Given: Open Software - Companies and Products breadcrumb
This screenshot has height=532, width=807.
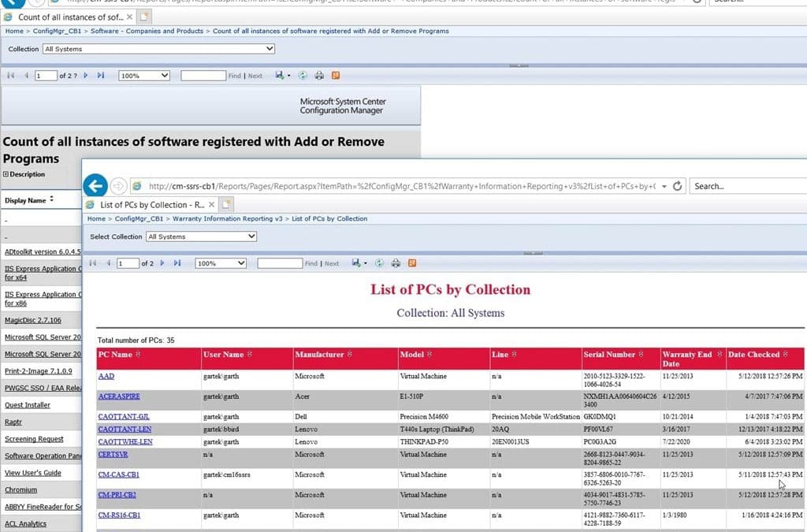Looking at the screenshot, I should pyautogui.click(x=147, y=31).
